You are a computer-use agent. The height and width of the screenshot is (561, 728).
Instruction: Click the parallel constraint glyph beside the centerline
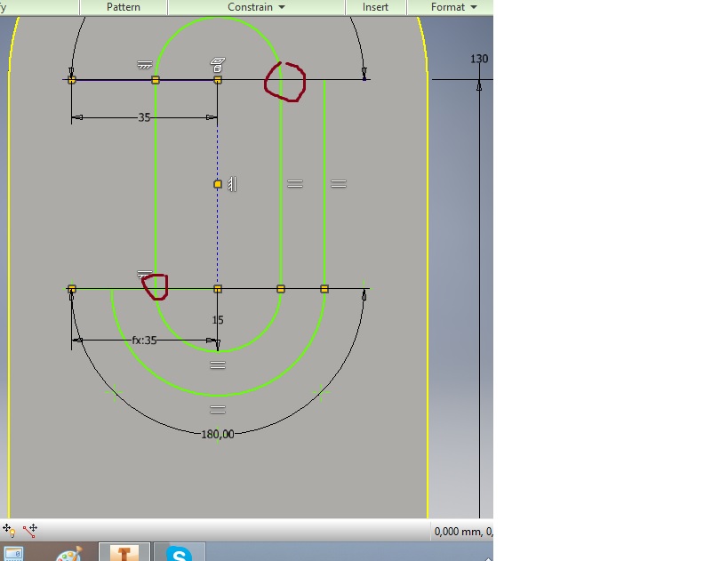(233, 183)
